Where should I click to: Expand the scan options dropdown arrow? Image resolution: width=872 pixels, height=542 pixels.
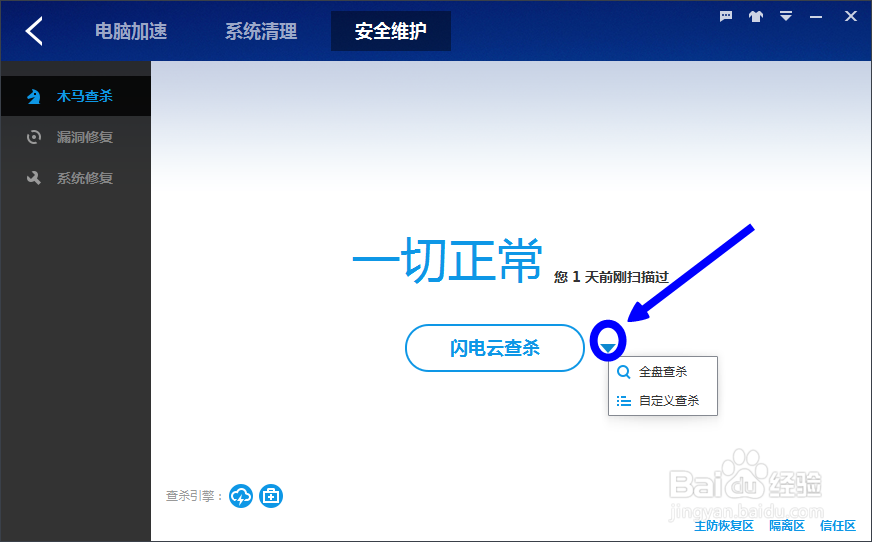point(608,348)
